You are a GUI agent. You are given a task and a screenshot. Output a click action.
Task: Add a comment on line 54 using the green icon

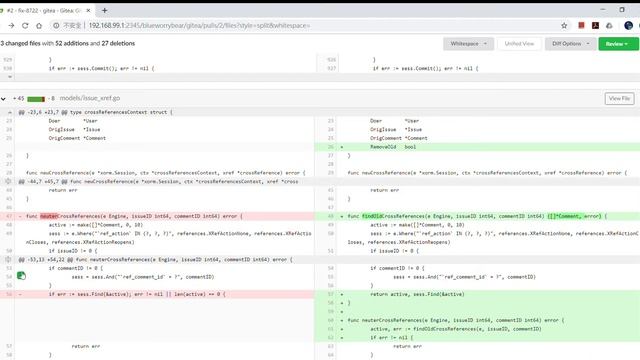[21, 276]
